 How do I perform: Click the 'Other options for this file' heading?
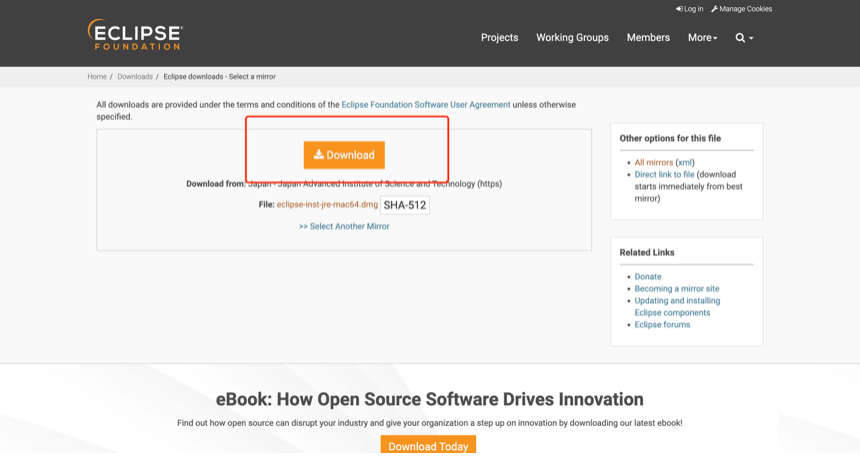(x=670, y=138)
